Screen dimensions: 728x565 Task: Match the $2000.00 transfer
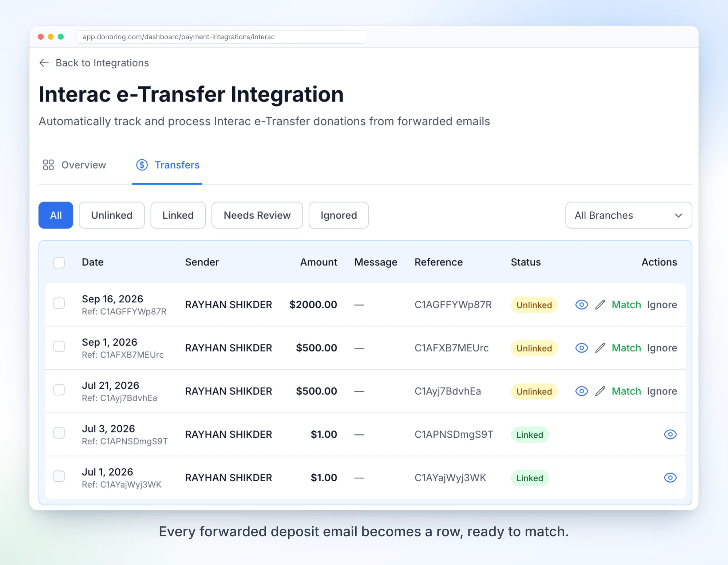[x=626, y=305]
